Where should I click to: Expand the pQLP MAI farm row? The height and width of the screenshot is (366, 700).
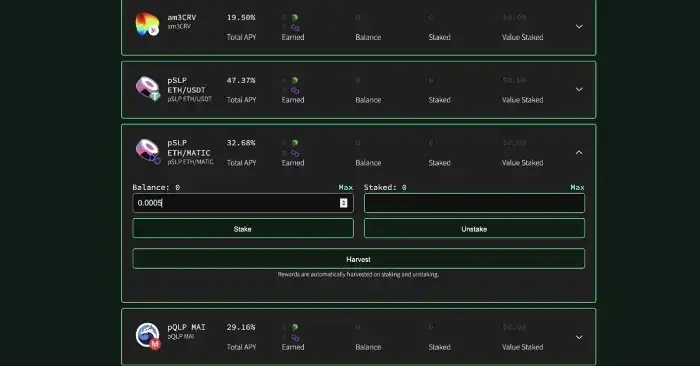click(x=579, y=337)
